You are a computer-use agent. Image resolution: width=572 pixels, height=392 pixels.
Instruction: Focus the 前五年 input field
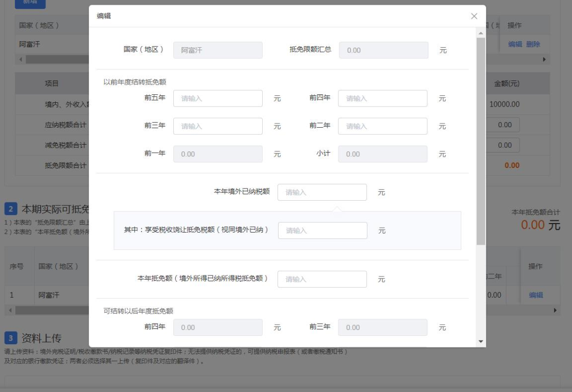click(218, 99)
